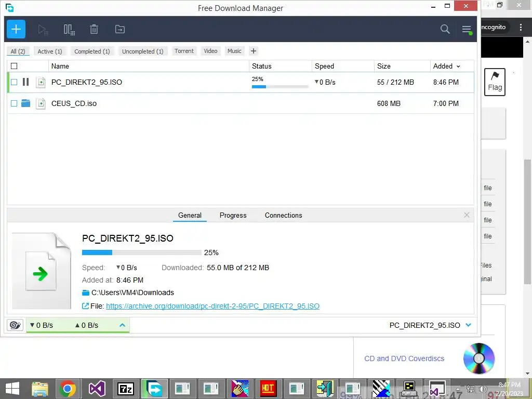
Task: Select the Uncompleted (1) filter tab
Action: [x=142, y=51]
